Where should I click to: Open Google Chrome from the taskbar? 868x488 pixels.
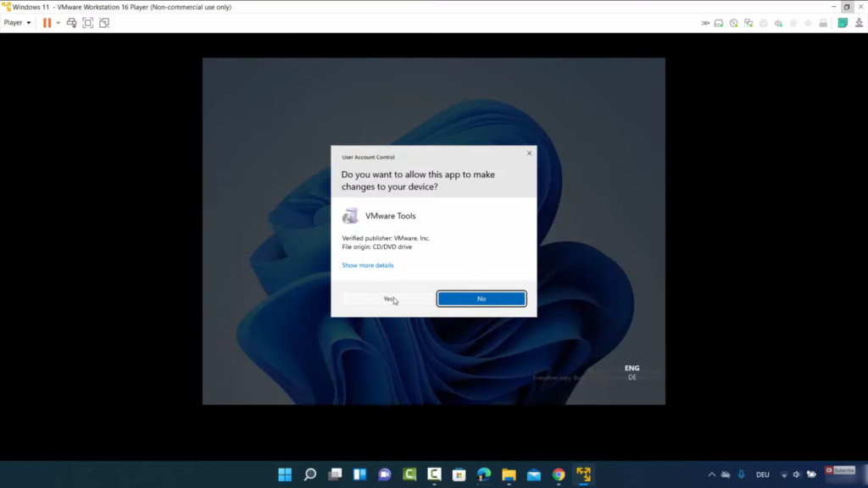point(559,474)
